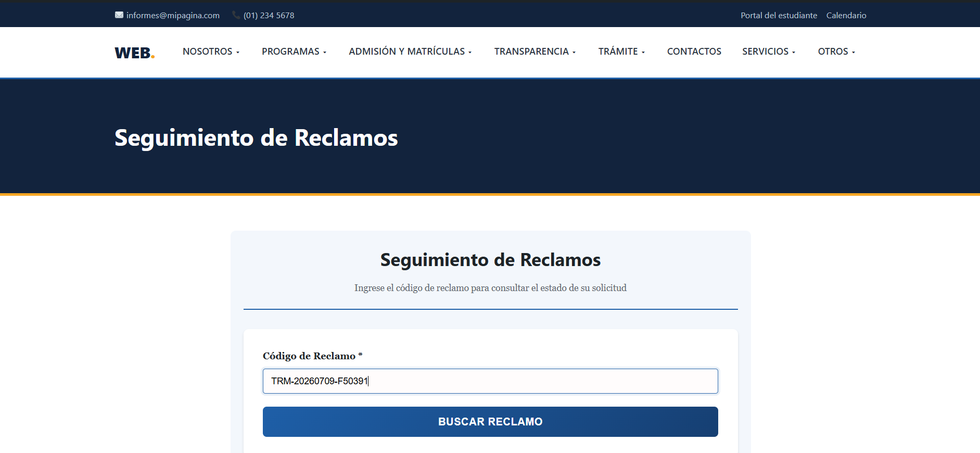
Task: Open the WEB. logo home link
Action: tap(135, 53)
